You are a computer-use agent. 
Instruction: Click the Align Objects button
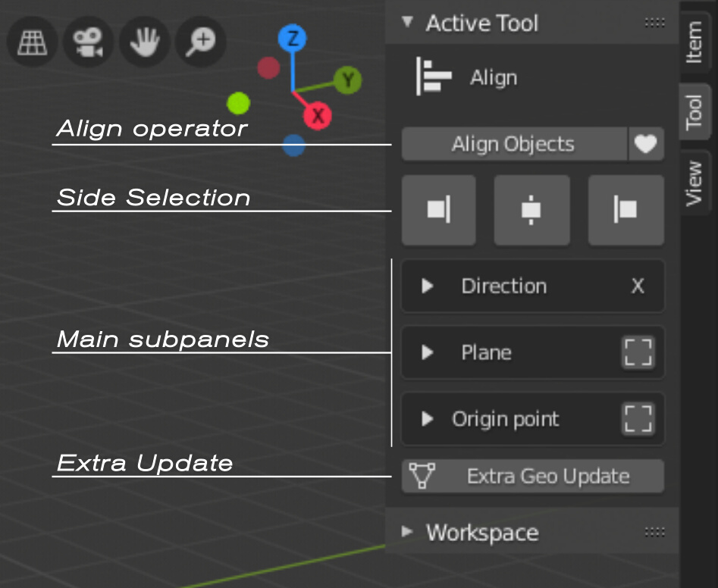513,144
